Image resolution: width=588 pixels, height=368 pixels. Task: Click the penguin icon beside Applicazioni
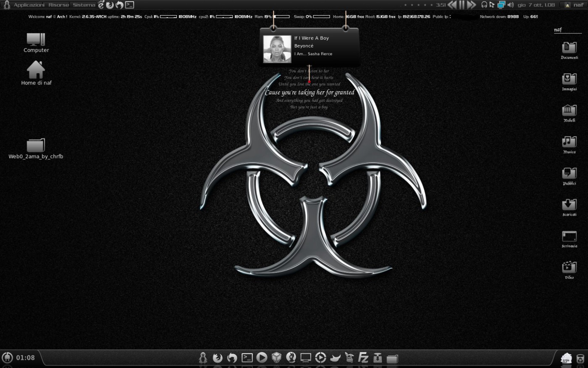click(7, 5)
